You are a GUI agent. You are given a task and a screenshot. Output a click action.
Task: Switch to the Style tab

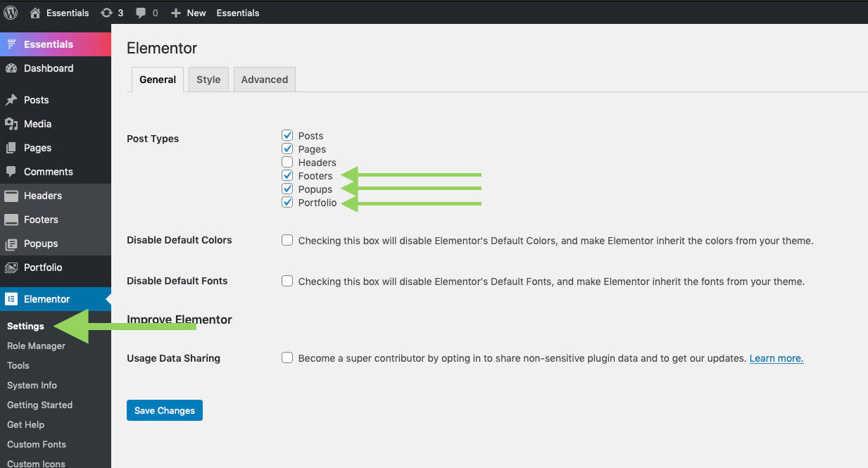[208, 80]
